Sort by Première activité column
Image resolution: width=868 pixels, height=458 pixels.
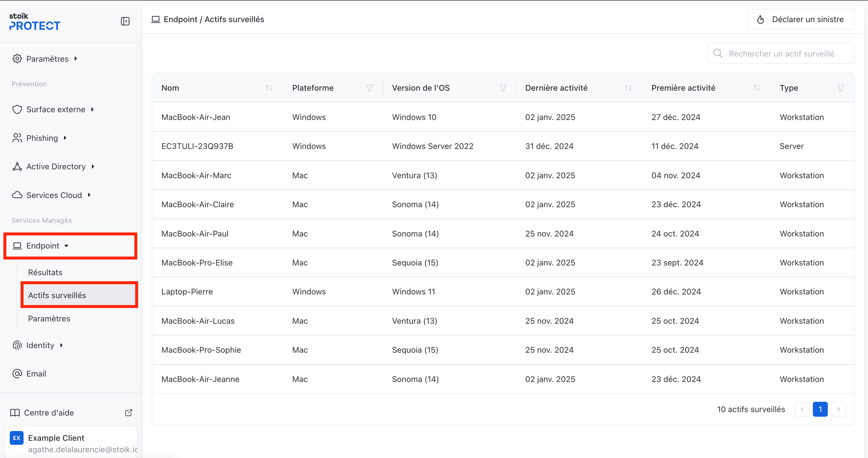(x=756, y=88)
